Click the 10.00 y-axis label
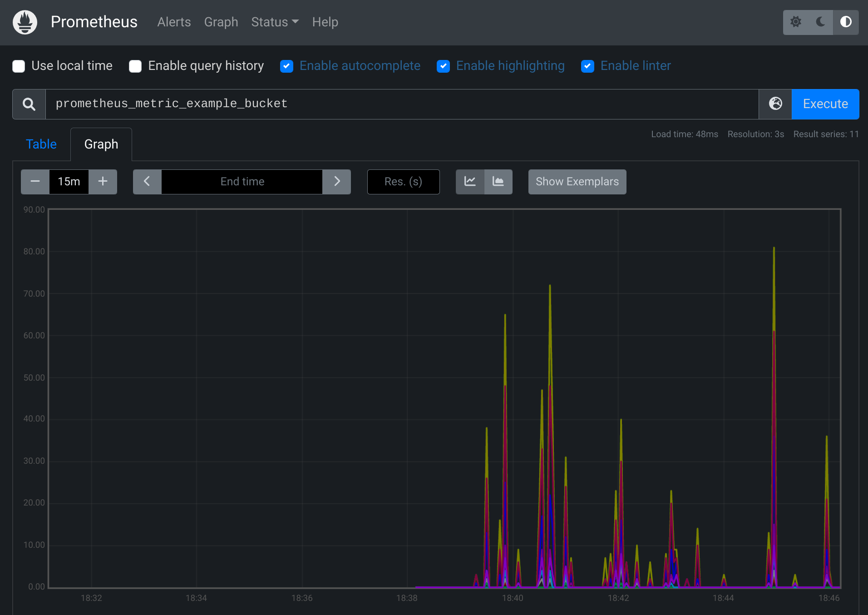Image resolution: width=868 pixels, height=615 pixels. 34,545
